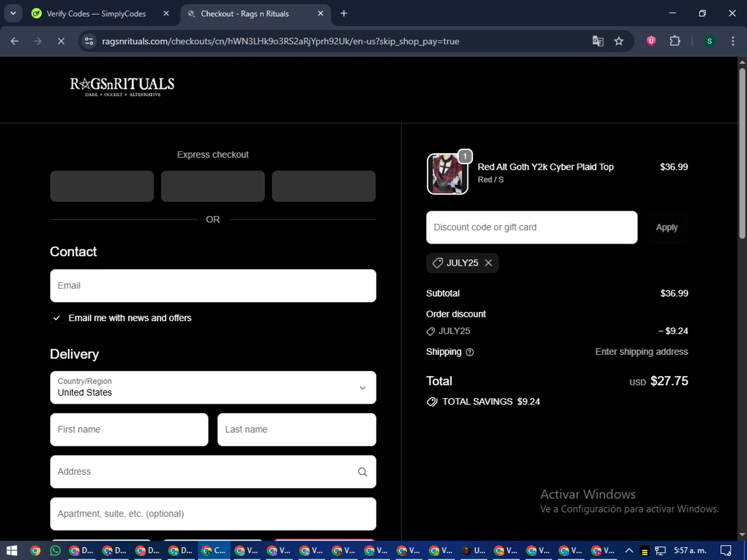Select the active C... Chrome taskbar window
This screenshot has height=560, width=747.
[214, 551]
